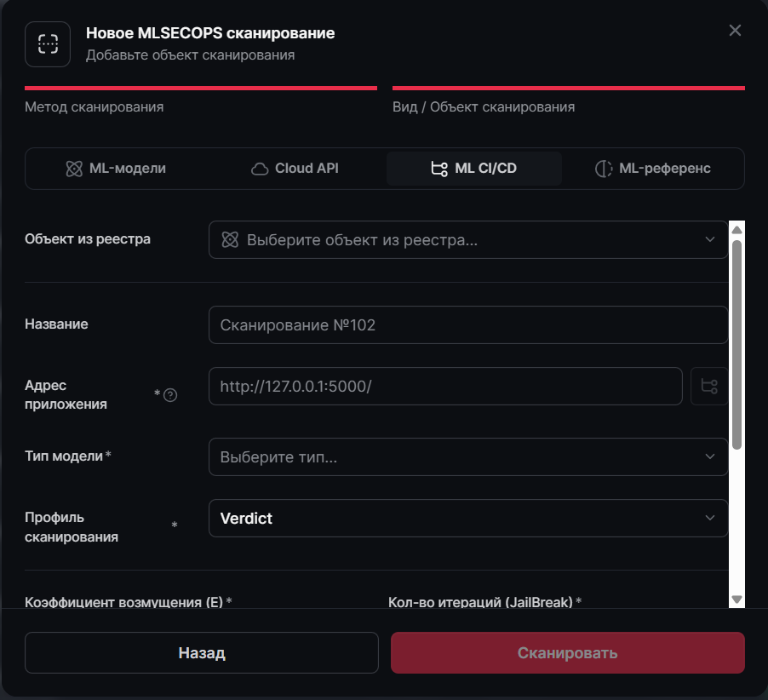The image size is (768, 700).
Task: Click the Сканировать button
Action: point(568,652)
